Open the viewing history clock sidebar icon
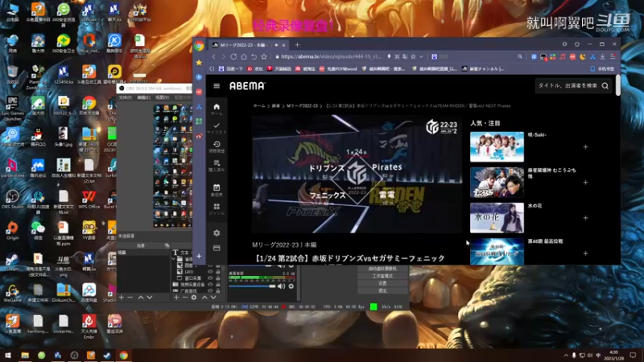644x362 pixels. [x=217, y=144]
